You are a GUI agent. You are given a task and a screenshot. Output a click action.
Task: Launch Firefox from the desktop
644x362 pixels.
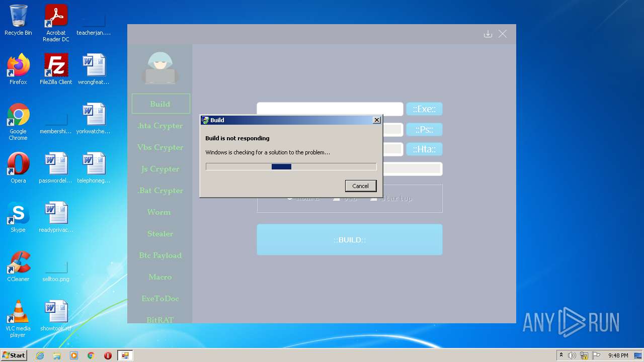tap(18, 69)
